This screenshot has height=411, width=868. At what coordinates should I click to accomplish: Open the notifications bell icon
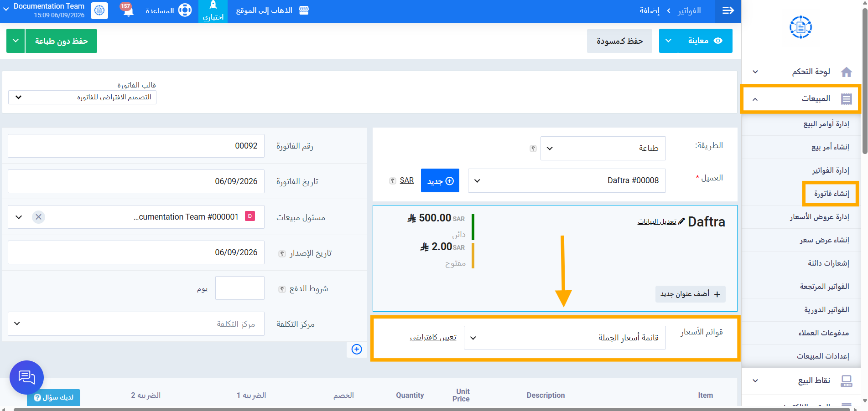point(129,10)
